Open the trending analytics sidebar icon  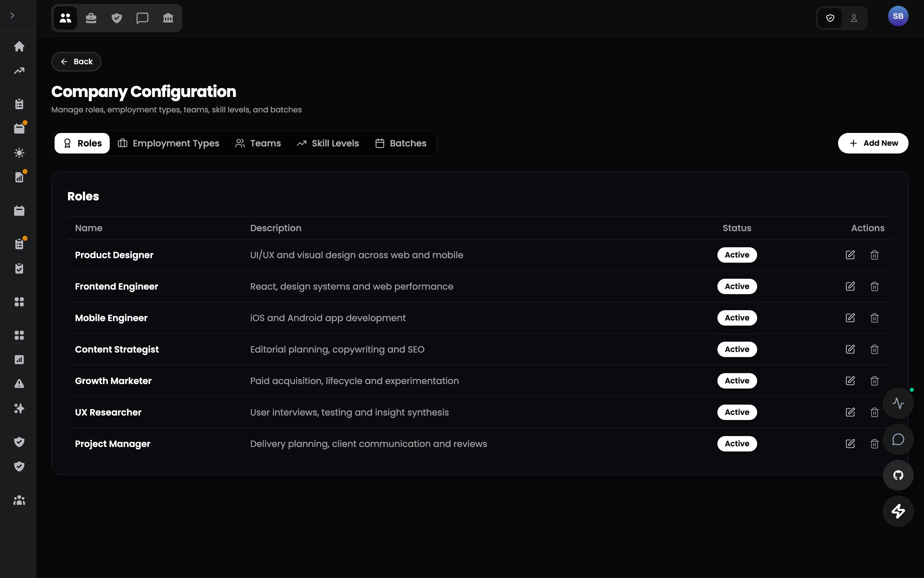[19, 71]
